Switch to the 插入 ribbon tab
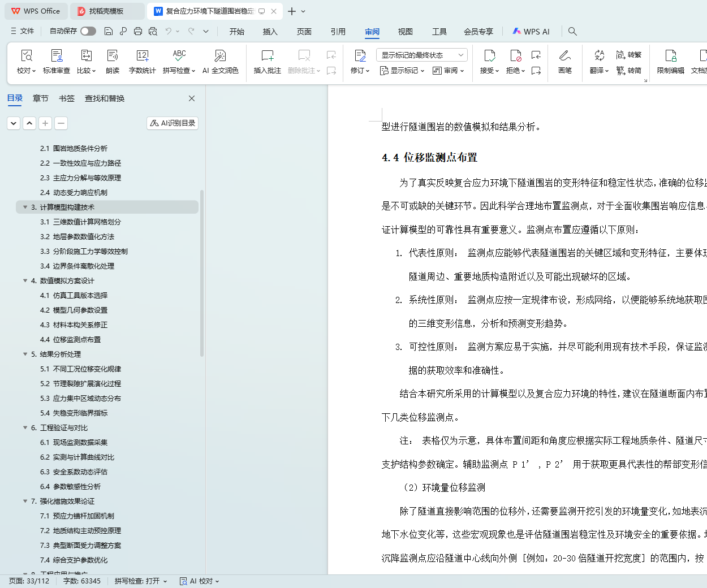 (270, 32)
